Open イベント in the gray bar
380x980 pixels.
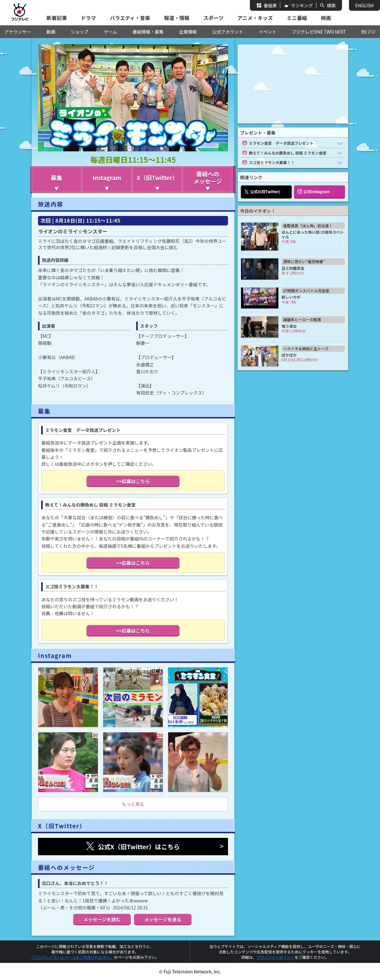267,32
